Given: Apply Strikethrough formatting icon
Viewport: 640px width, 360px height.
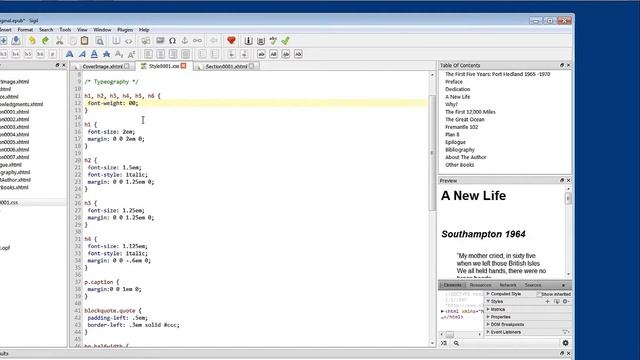Looking at the screenshot, I should coord(107,54).
